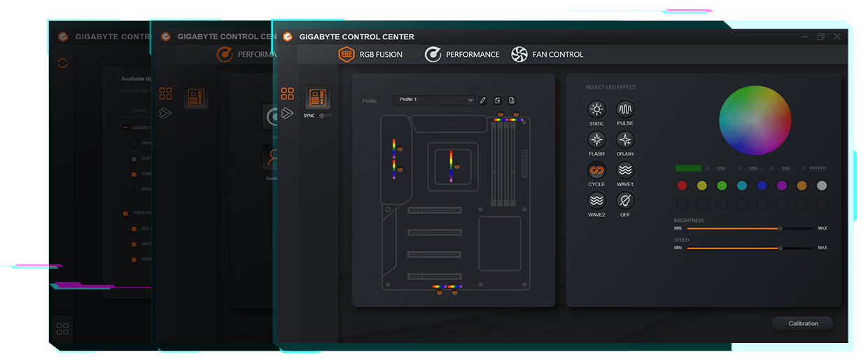Click the hex color code field

[818, 169]
